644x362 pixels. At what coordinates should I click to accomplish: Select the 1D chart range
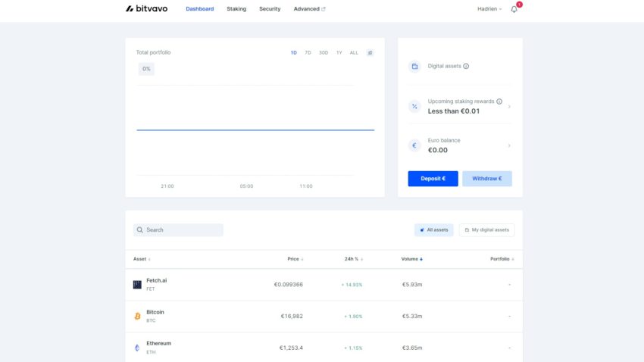point(294,52)
